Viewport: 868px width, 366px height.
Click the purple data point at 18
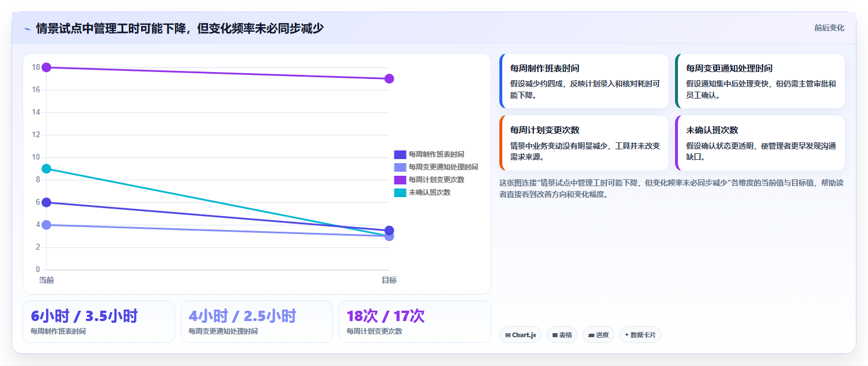click(47, 67)
